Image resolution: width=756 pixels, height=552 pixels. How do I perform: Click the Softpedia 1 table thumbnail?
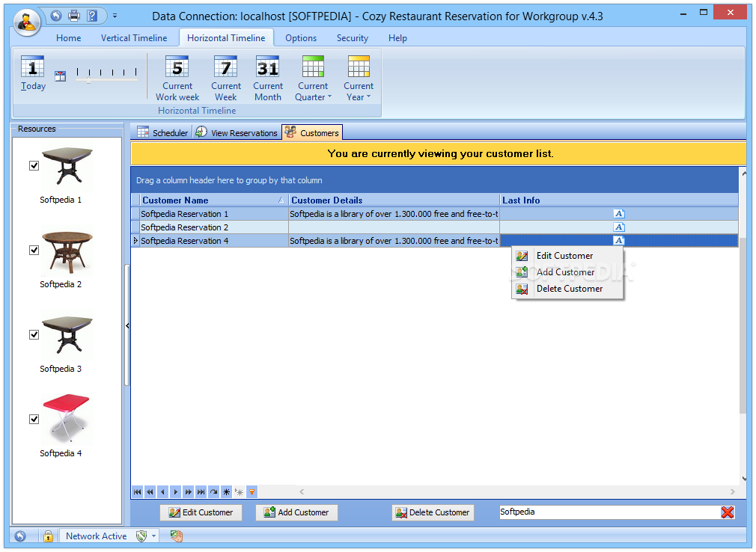67,166
